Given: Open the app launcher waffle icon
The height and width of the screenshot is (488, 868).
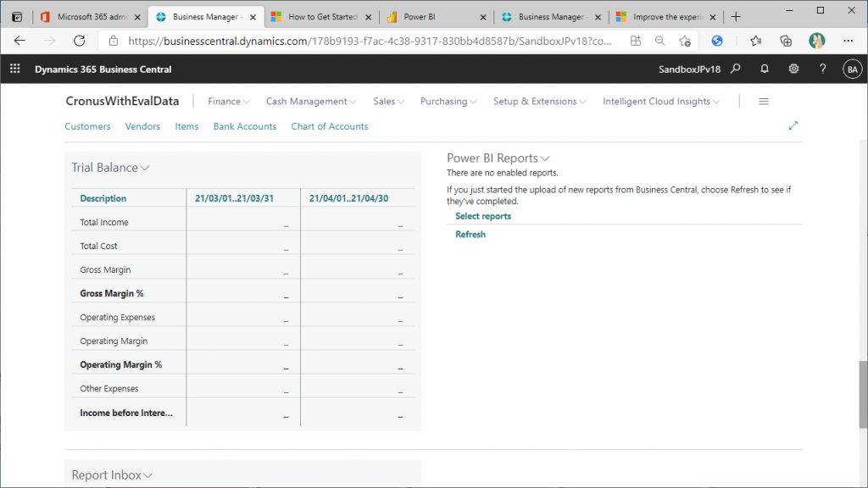Looking at the screenshot, I should (15, 69).
